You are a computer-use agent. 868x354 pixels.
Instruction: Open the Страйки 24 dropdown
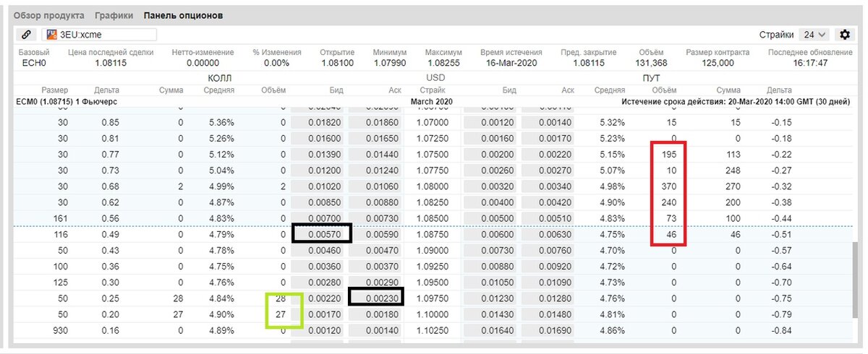coord(815,35)
